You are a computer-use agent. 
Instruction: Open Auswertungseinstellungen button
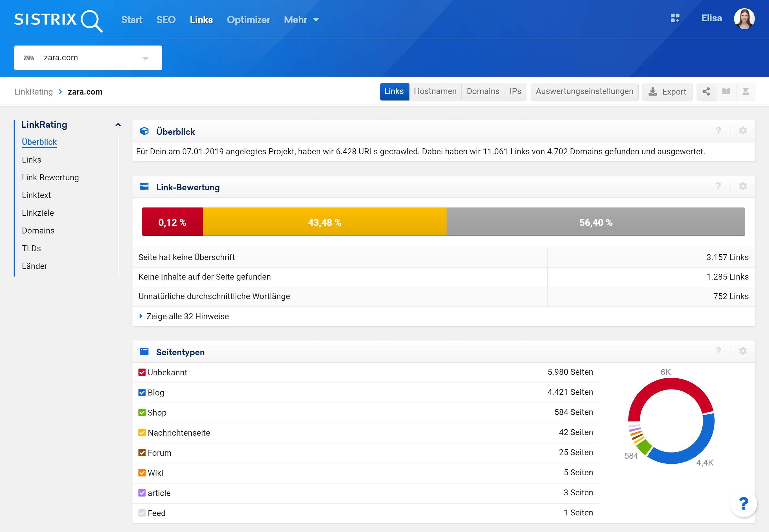pyautogui.click(x=584, y=91)
